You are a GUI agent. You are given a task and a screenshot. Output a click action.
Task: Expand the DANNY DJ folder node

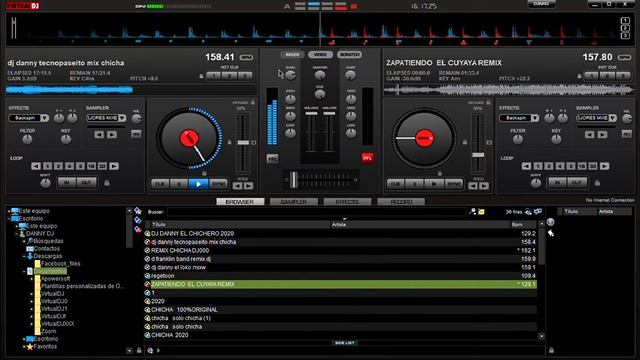(x=17, y=234)
